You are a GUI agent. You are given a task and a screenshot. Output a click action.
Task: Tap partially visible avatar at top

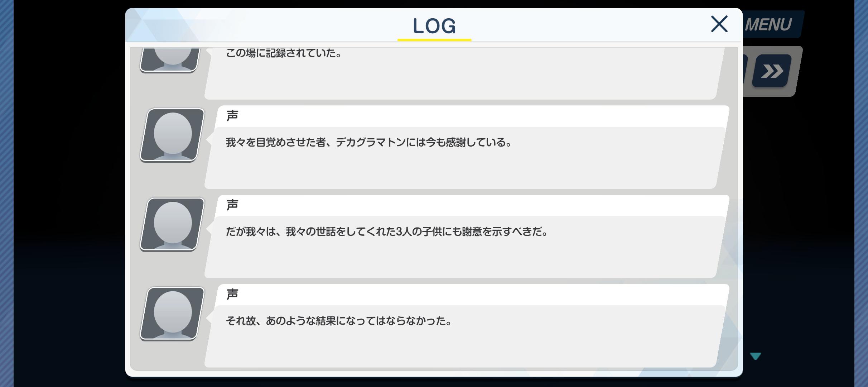tap(170, 59)
